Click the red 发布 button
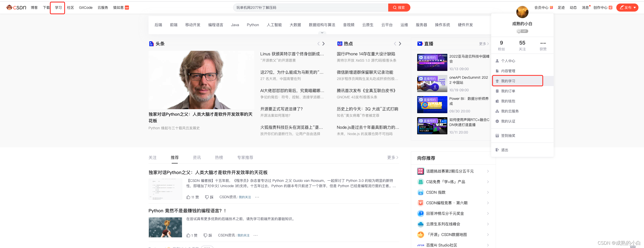This screenshot has width=644, height=248. 627,8
